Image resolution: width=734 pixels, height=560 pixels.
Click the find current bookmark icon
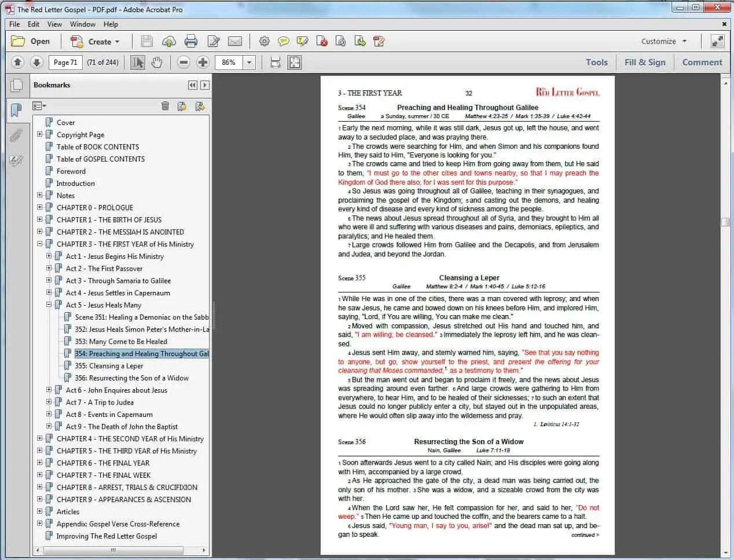click(x=200, y=106)
